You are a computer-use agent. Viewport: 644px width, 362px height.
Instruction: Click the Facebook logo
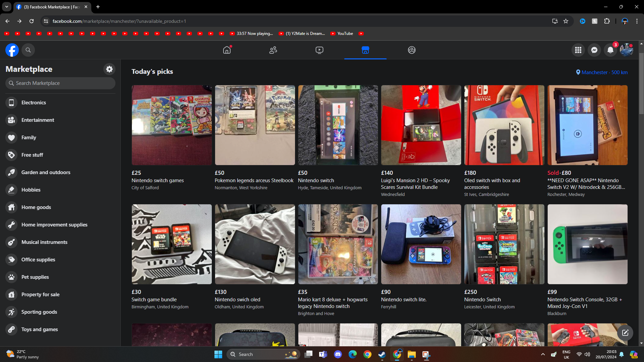tap(12, 50)
